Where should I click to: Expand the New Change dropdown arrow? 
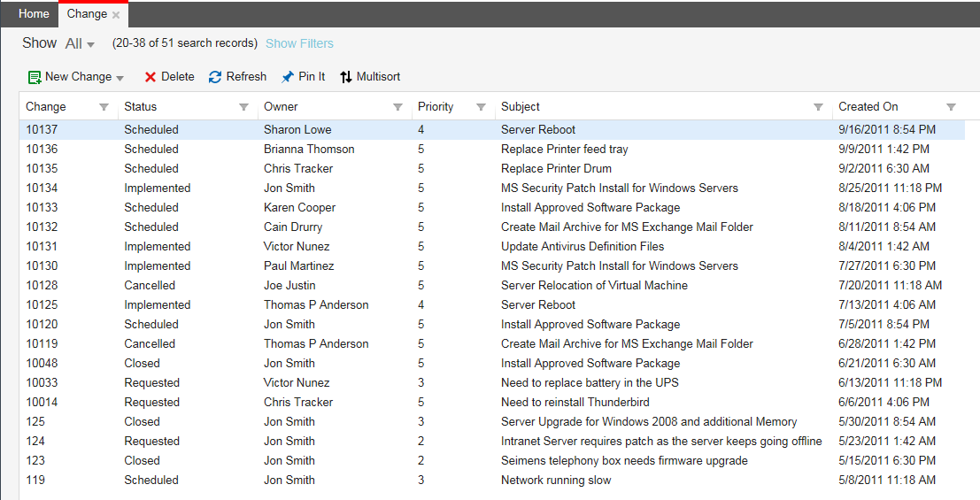(x=120, y=78)
